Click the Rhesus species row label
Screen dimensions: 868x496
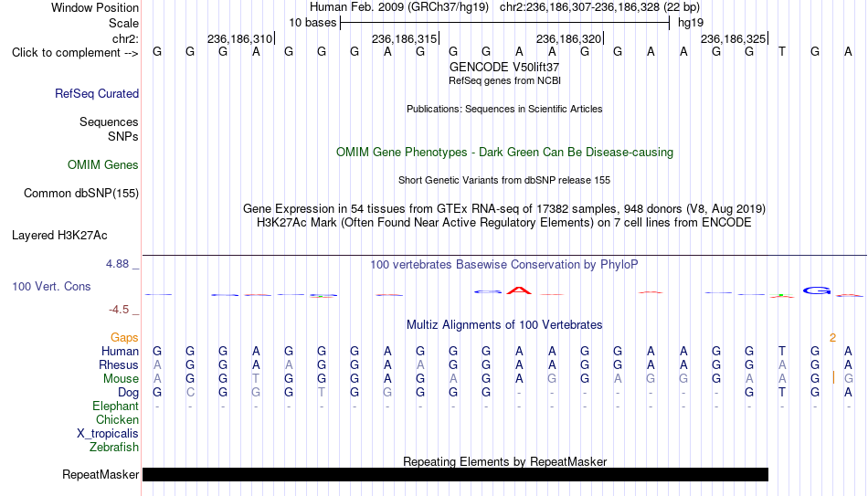(x=119, y=365)
